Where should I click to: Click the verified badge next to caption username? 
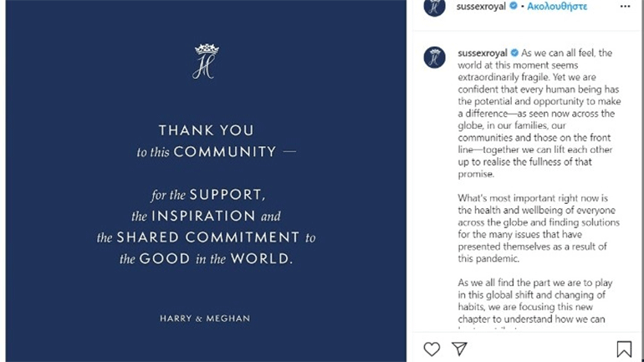click(x=514, y=53)
